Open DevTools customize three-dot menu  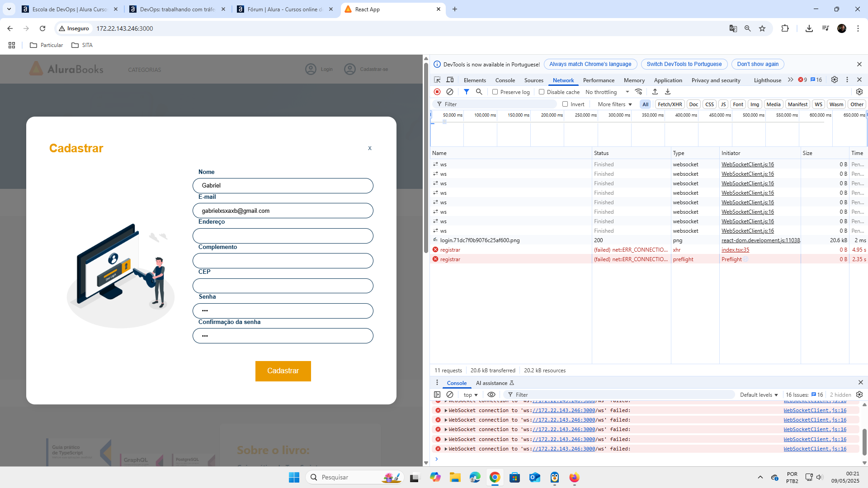coord(847,80)
